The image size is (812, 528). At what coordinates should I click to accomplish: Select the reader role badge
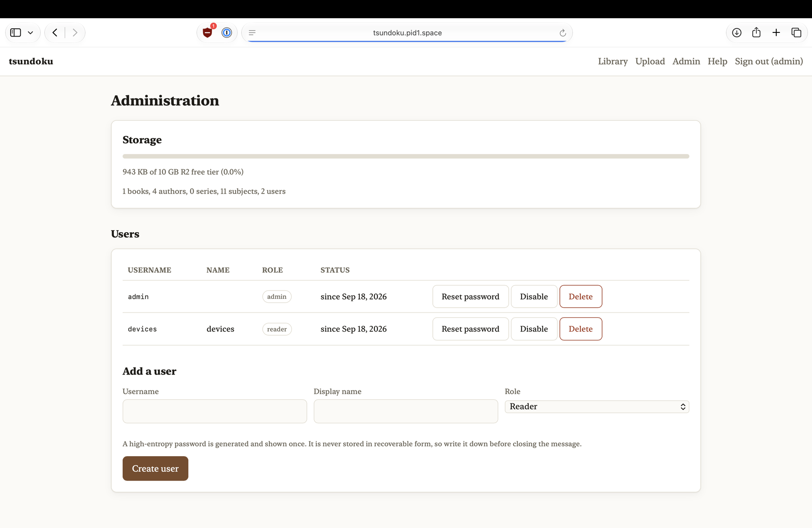pos(277,329)
